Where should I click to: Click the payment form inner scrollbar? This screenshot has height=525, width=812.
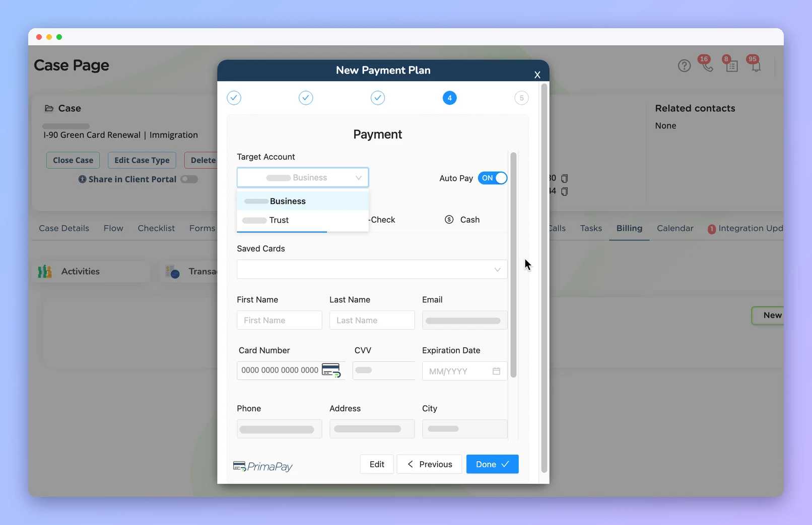point(513,265)
